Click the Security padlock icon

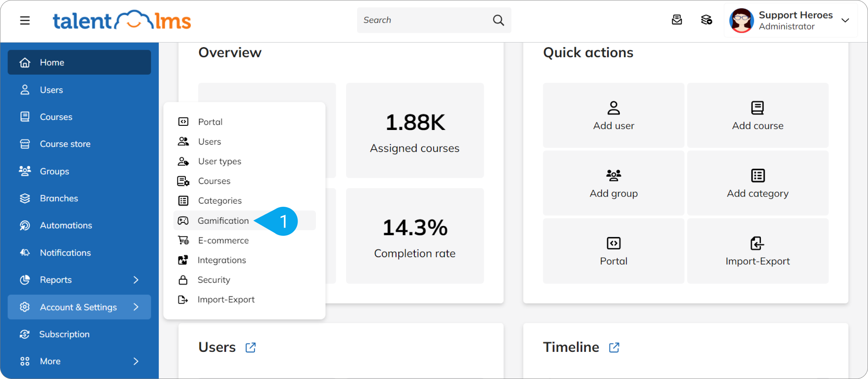183,280
